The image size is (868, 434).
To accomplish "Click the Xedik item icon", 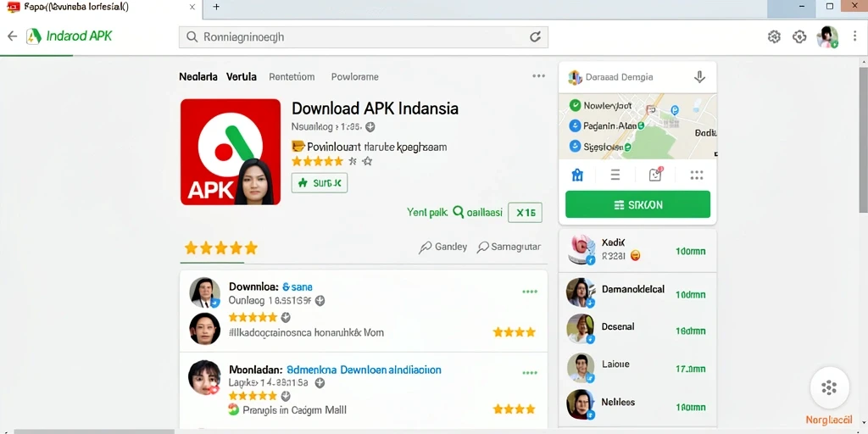I will pyautogui.click(x=581, y=248).
